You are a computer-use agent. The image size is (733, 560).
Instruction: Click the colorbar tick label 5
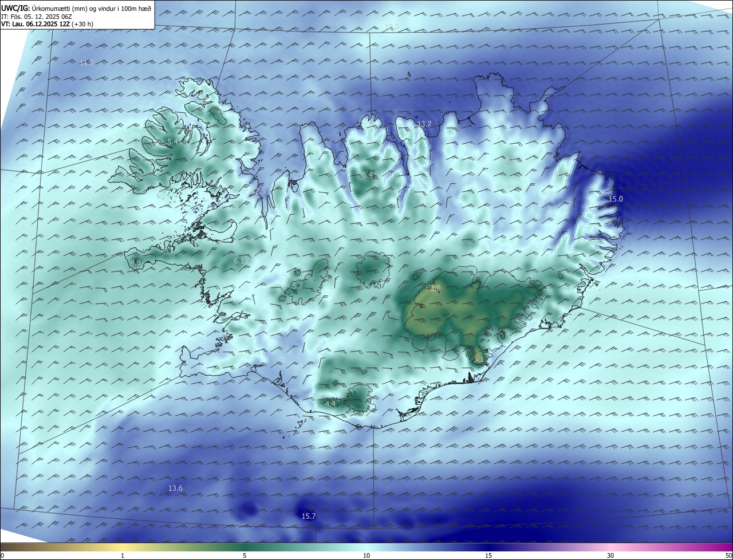tap(245, 555)
